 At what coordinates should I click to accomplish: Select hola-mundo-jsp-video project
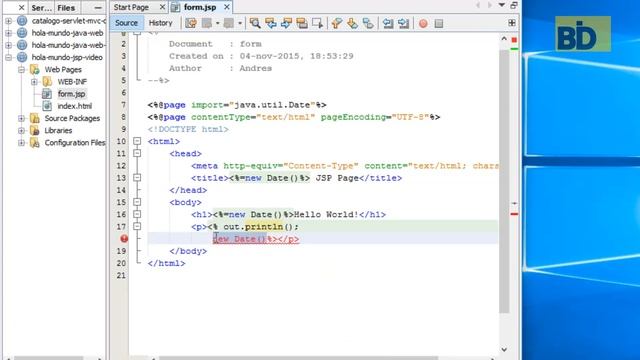[67, 58]
